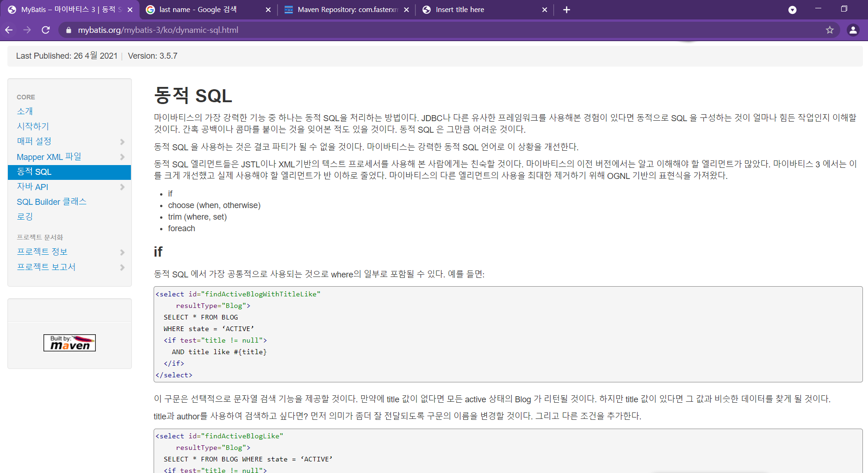
Task: Click the 'if' section heading
Action: pos(158,252)
